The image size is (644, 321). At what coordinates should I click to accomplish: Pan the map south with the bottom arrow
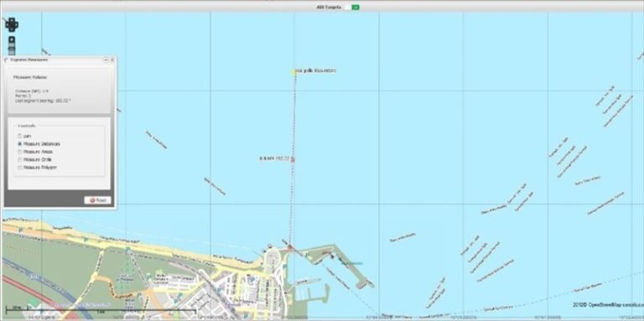12,29
